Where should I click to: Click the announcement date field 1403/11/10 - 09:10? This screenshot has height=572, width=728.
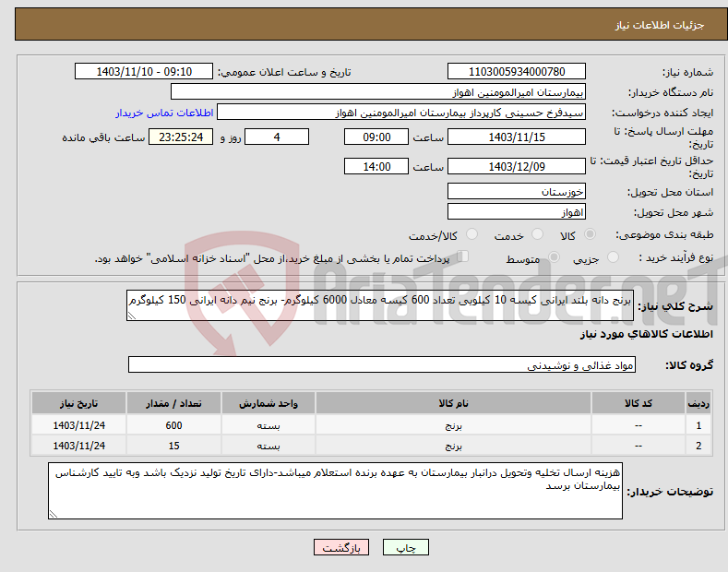click(x=143, y=72)
